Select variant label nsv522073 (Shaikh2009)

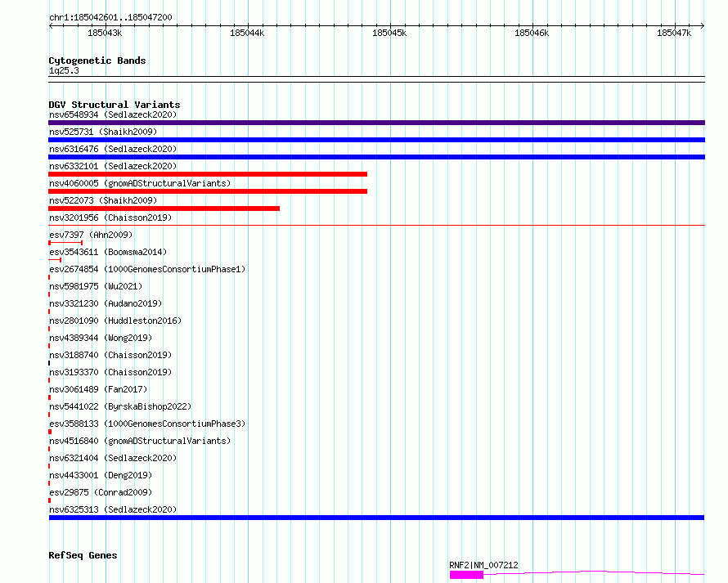pyautogui.click(x=103, y=200)
